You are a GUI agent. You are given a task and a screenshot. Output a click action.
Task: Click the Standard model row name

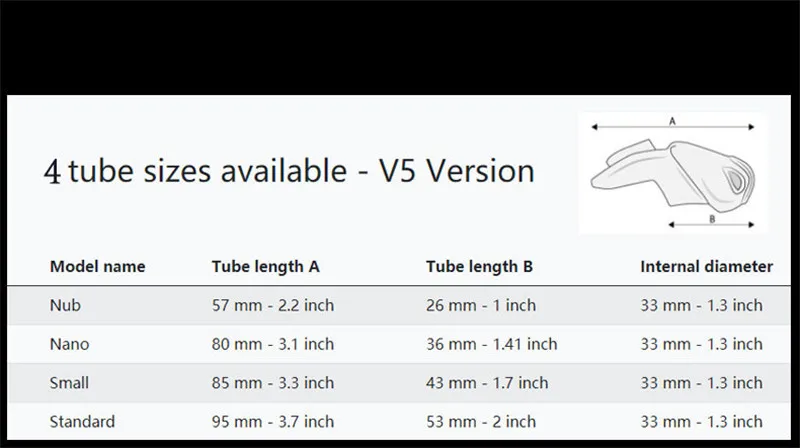(82, 421)
